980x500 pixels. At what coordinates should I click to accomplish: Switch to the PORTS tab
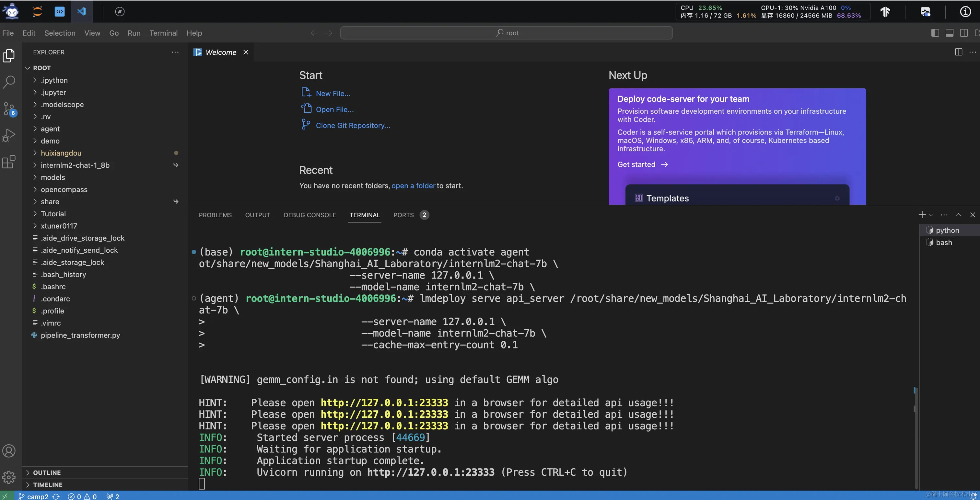point(411,215)
